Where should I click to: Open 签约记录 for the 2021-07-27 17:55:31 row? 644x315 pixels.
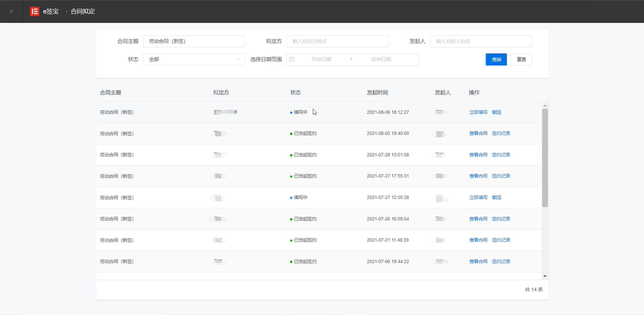(501, 176)
